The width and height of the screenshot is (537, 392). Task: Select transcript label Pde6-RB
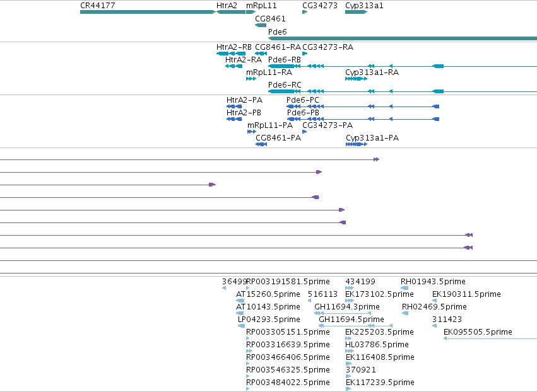click(285, 59)
